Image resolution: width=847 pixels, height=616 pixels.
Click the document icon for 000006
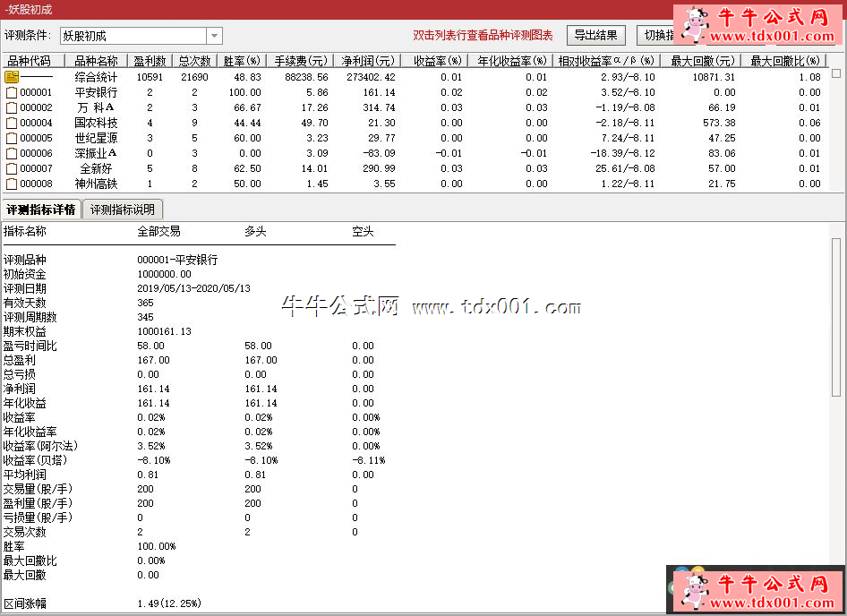(x=12, y=153)
